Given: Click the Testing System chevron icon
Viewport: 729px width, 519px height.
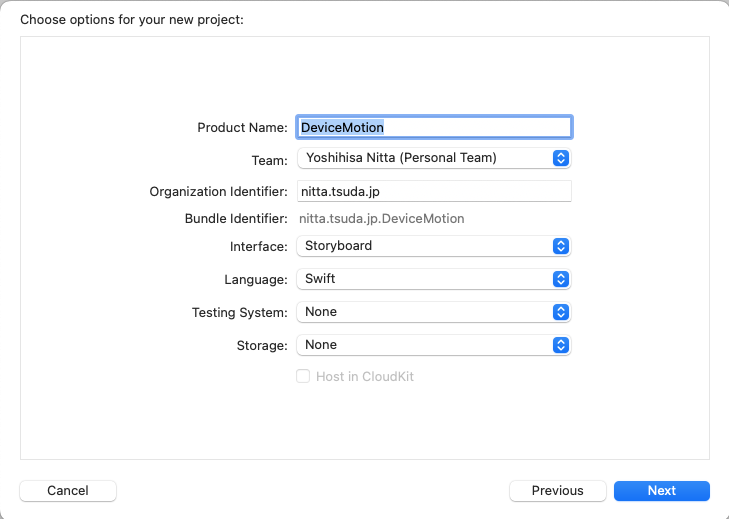Looking at the screenshot, I should point(561,312).
